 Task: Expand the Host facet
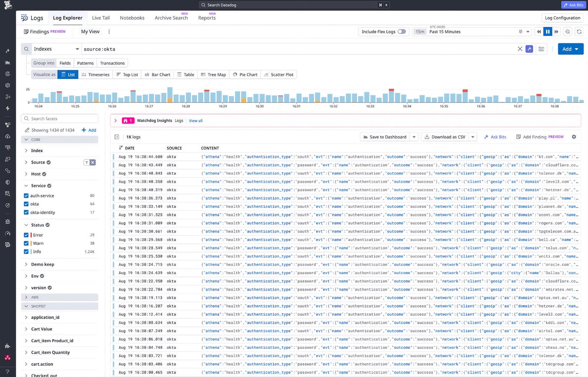pos(26,174)
